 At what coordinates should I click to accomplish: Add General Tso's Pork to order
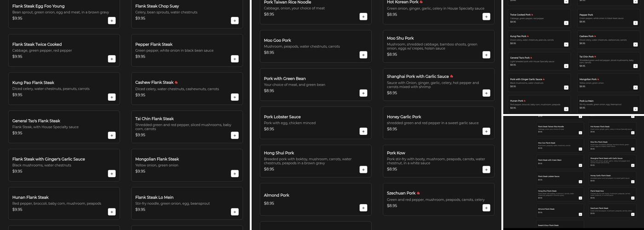[x=566, y=66]
